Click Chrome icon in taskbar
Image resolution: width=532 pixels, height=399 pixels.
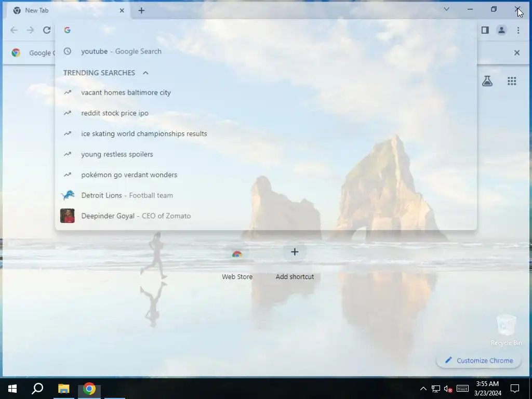pos(89,389)
